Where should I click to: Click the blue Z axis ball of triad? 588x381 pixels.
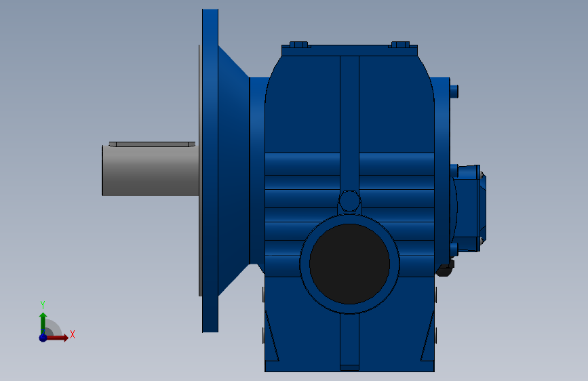point(43,338)
